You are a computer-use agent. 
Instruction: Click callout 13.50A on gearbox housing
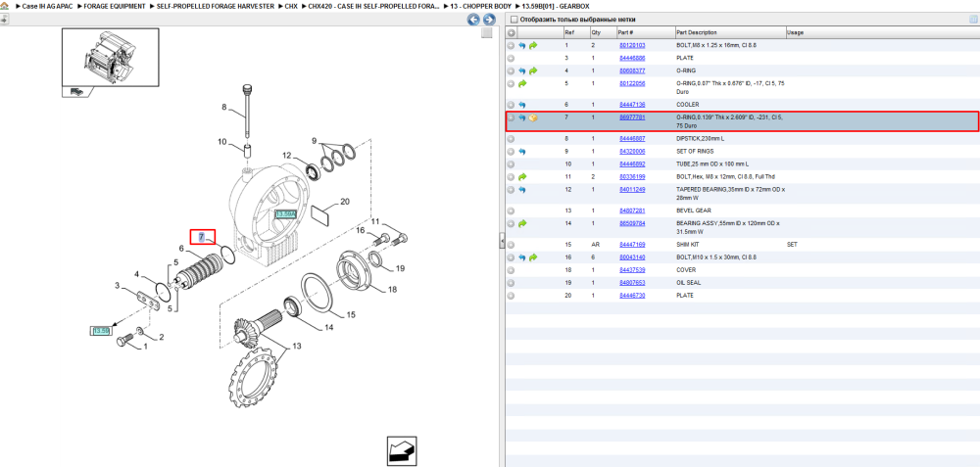(285, 213)
